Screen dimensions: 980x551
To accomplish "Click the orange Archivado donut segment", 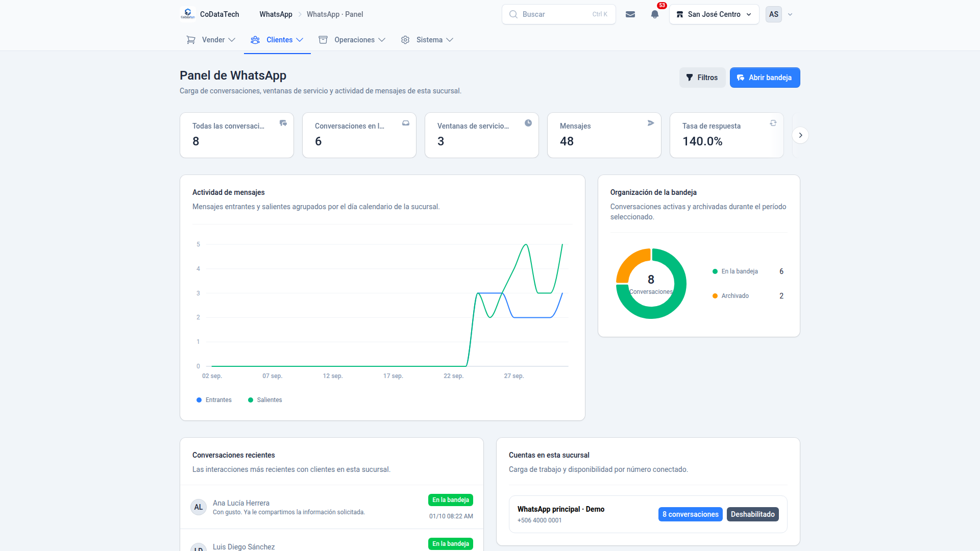I will [630, 263].
